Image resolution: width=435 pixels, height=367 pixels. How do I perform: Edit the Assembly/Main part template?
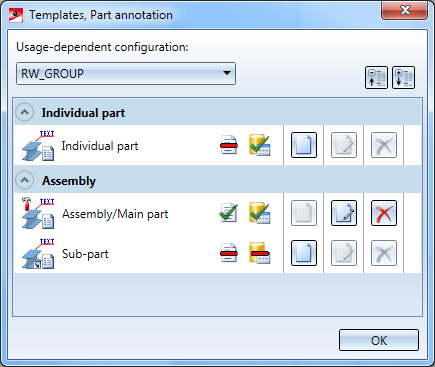[x=344, y=213]
